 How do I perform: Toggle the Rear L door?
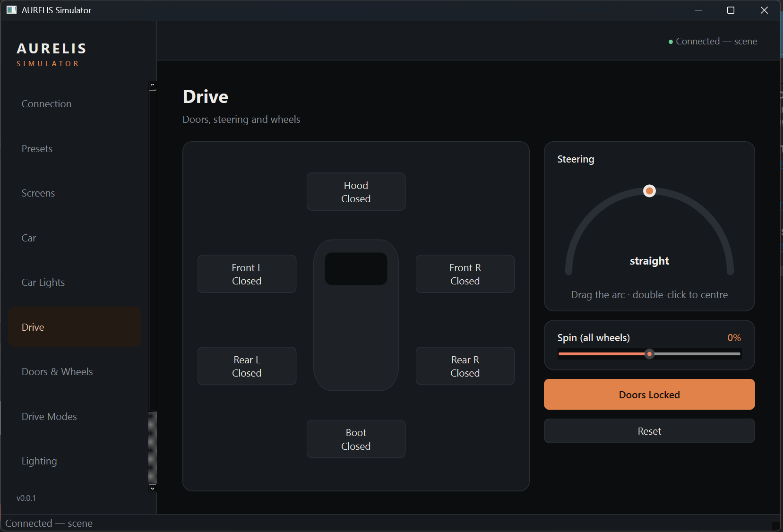(247, 366)
